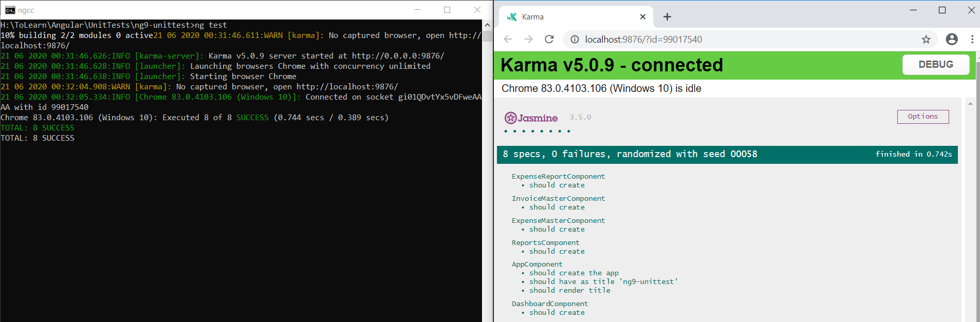Click the DashboardComponent suite link
980x322 pixels.
549,304
